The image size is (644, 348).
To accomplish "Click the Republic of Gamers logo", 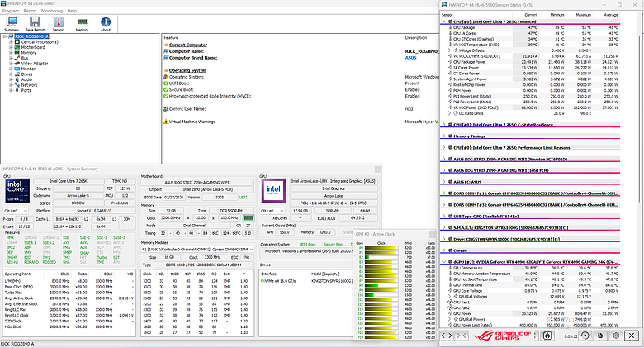I will pyautogui.click(x=503, y=336).
